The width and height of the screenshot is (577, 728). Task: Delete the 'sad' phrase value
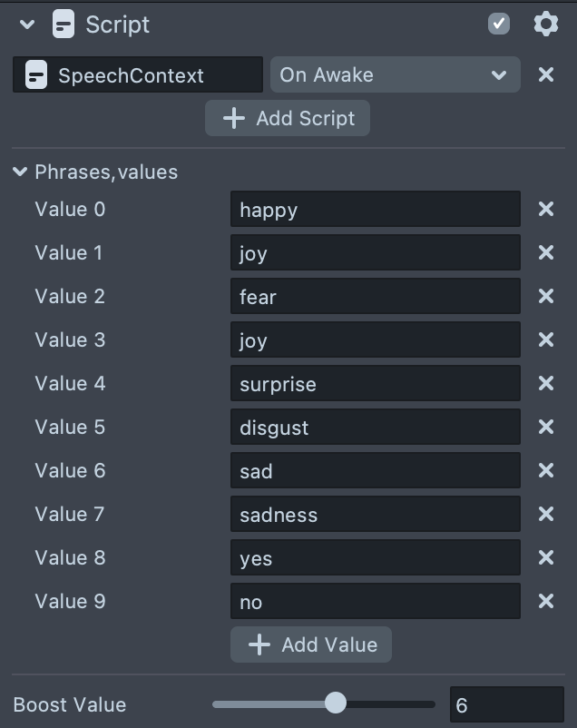[x=546, y=471]
